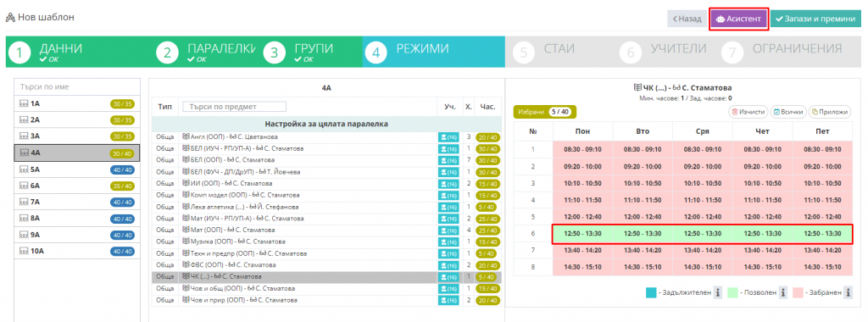Toggle Wednesday 10:10 - 10:50 time slot
Image resolution: width=868 pixels, height=322 pixels.
[702, 182]
